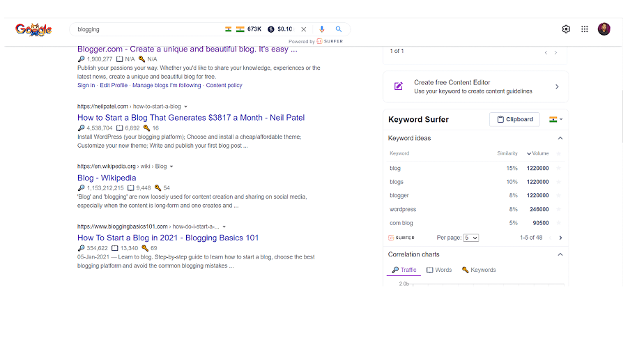644x338 pixels.
Task: Click the Clipboard button
Action: (514, 119)
